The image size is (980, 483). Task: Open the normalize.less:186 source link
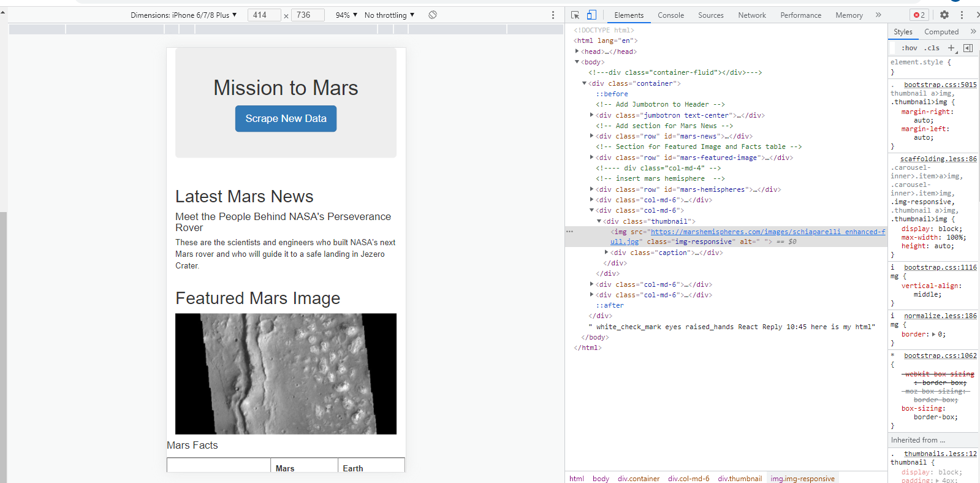point(940,316)
